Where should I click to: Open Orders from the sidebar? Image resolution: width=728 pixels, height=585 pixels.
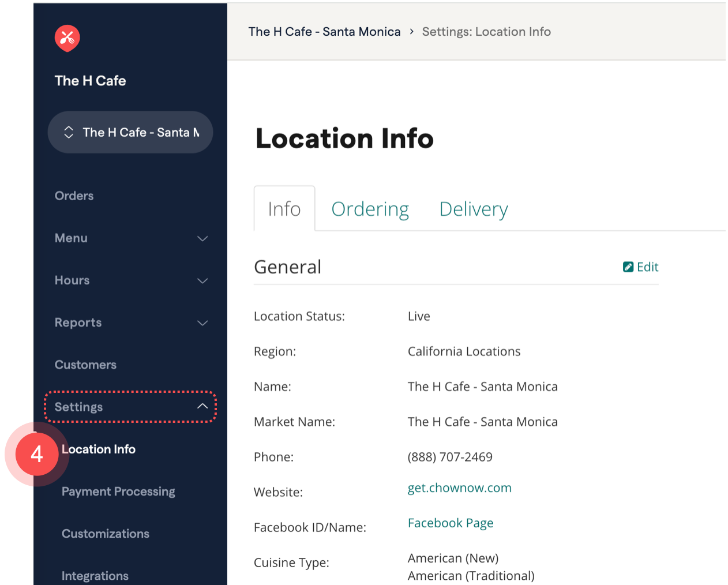(74, 196)
